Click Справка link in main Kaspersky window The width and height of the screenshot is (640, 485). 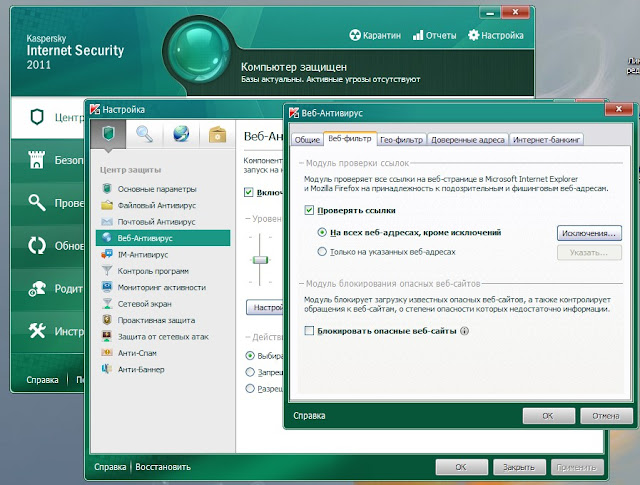[42, 380]
